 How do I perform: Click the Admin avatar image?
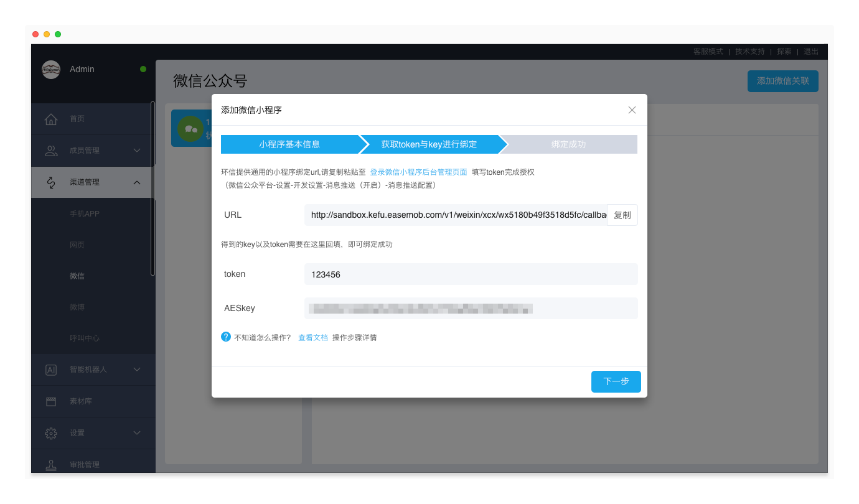click(51, 69)
